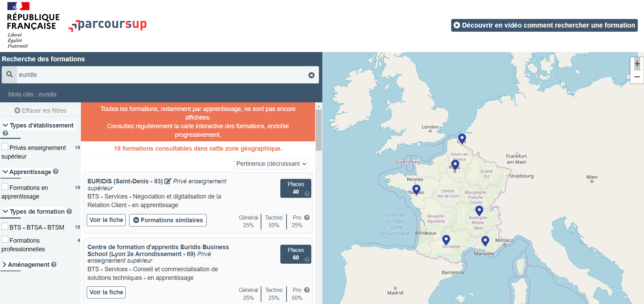Collapse the Types d'établissement section
Viewport: 644px width, 304px height.
coord(38,125)
